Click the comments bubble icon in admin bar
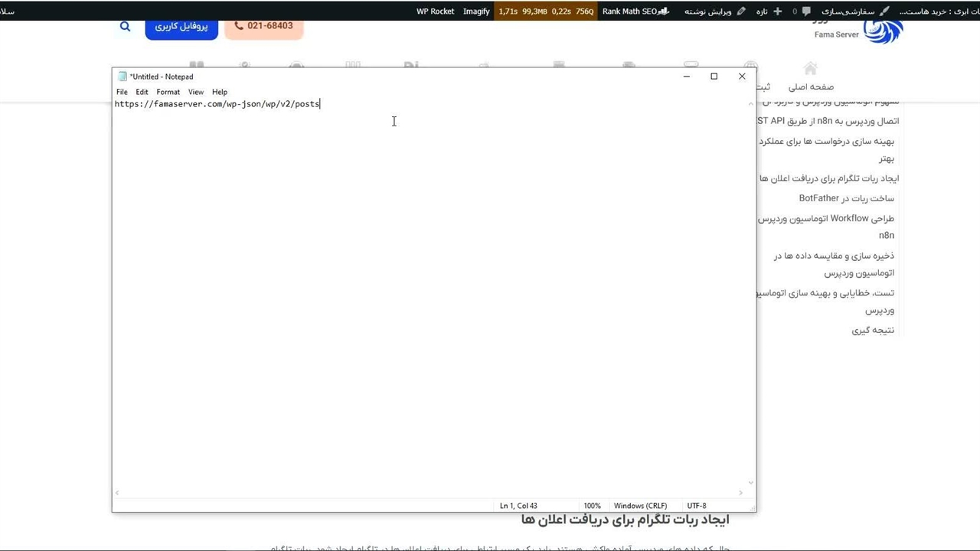This screenshot has height=551, width=980. click(x=806, y=11)
